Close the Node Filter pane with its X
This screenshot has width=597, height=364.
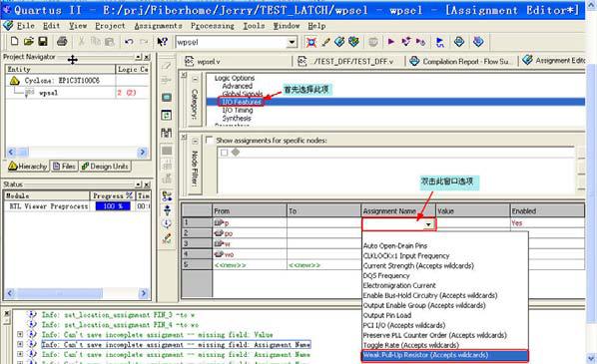pyautogui.click(x=184, y=137)
